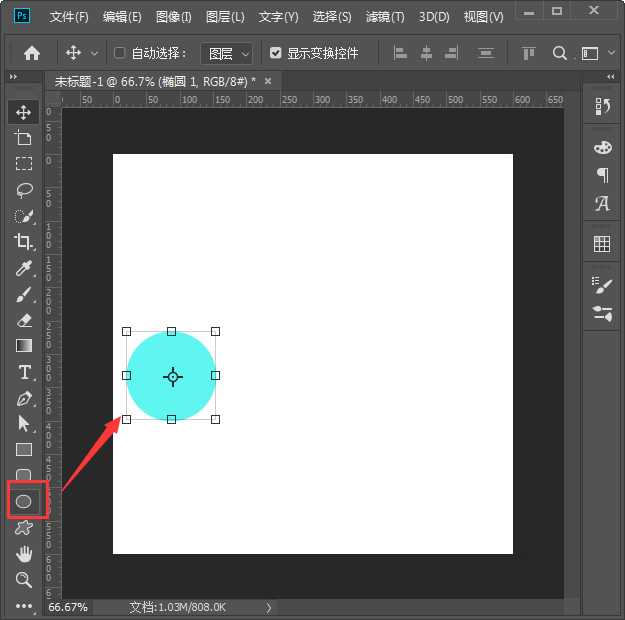625x620 pixels.
Task: Click the 66.67% zoom level field
Action: (x=68, y=607)
